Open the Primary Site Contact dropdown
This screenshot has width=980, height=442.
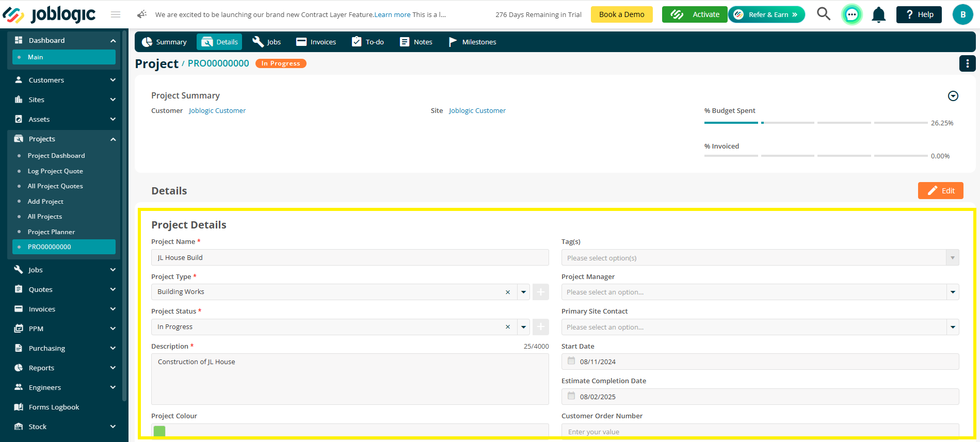point(760,327)
